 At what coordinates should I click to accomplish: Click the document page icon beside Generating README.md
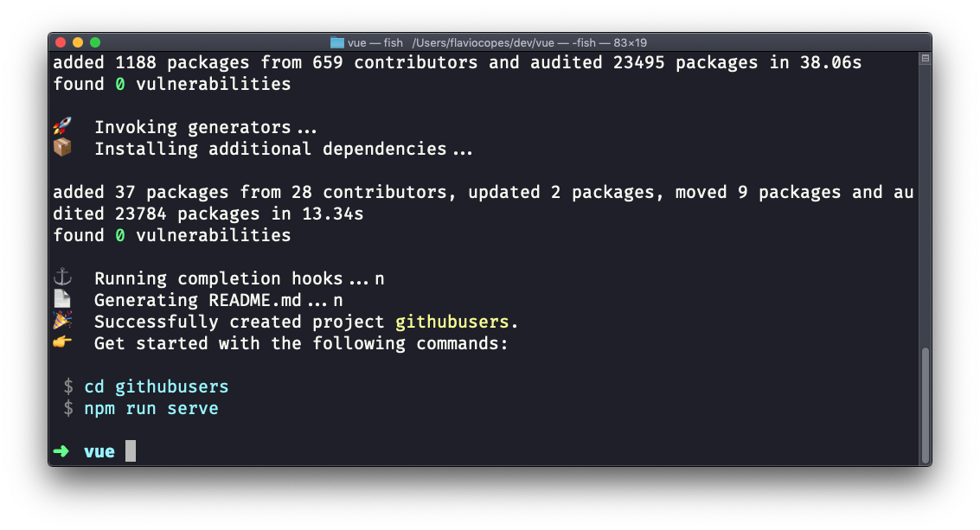pyautogui.click(x=62, y=299)
